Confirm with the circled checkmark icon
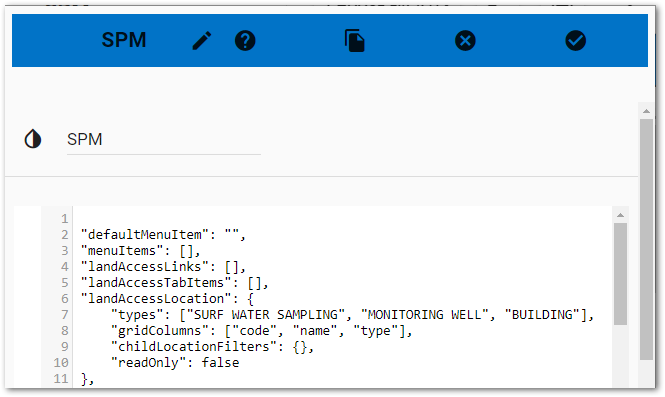Image resolution: width=665 pixels, height=397 pixels. (x=576, y=41)
